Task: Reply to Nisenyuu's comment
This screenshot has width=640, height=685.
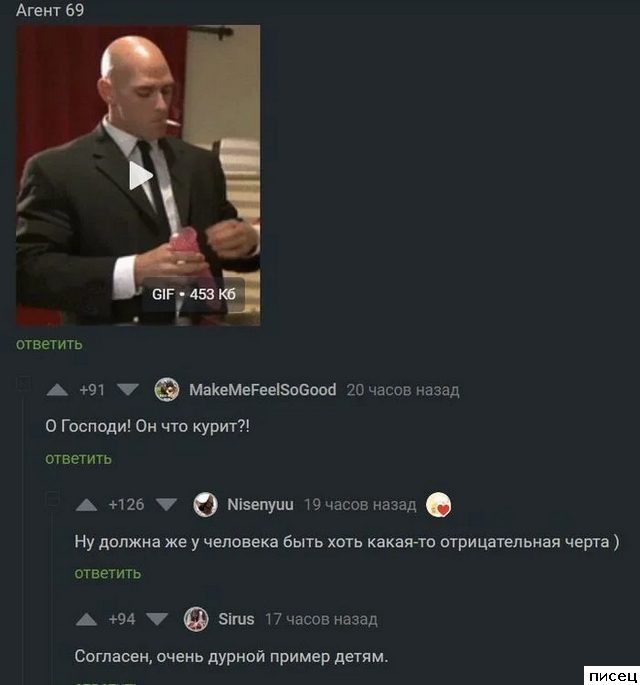Action: coord(107,573)
